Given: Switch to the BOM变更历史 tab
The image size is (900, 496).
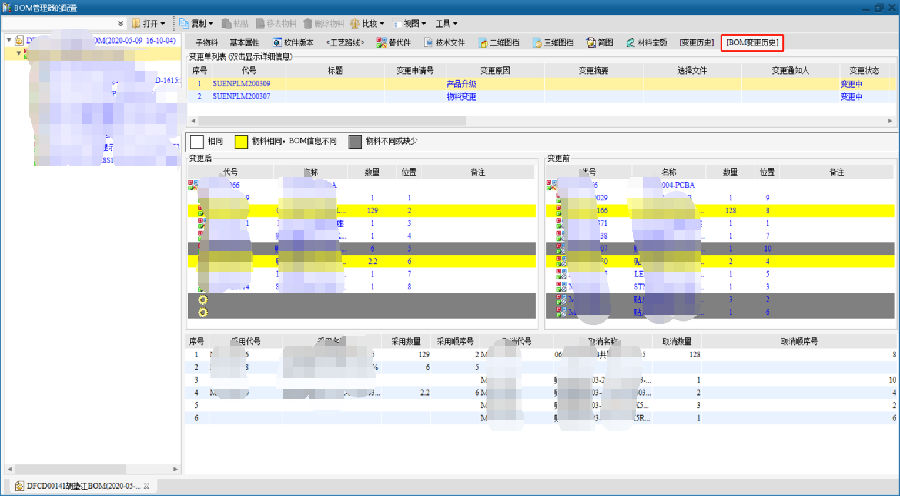Looking at the screenshot, I should (752, 43).
